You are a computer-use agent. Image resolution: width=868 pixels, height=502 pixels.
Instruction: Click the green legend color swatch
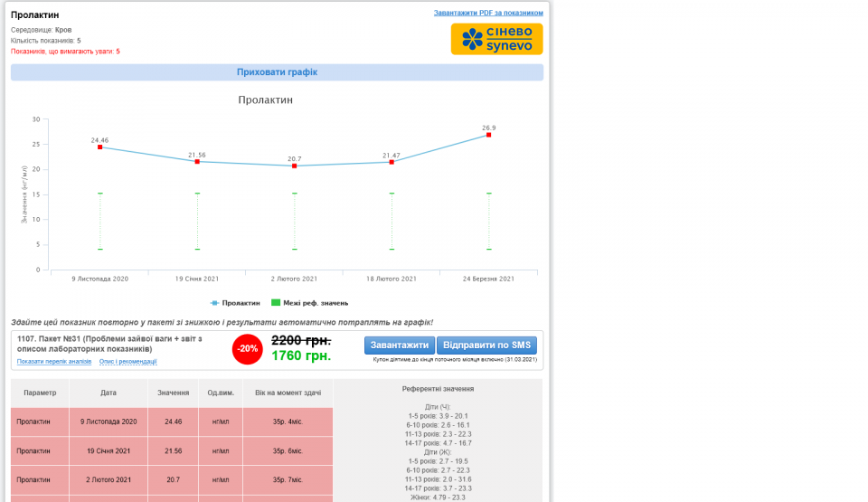(276, 303)
